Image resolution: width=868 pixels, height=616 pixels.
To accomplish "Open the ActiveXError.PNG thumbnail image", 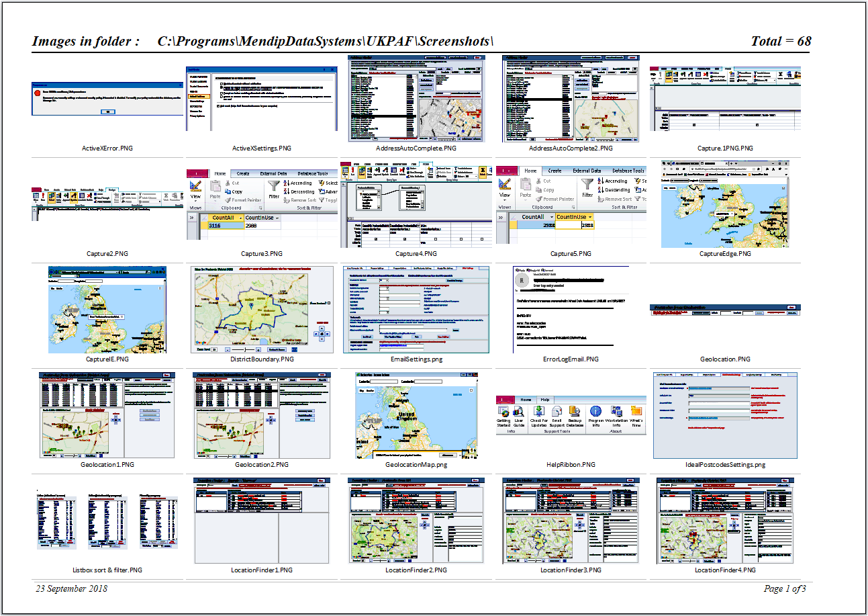I will coord(107,99).
